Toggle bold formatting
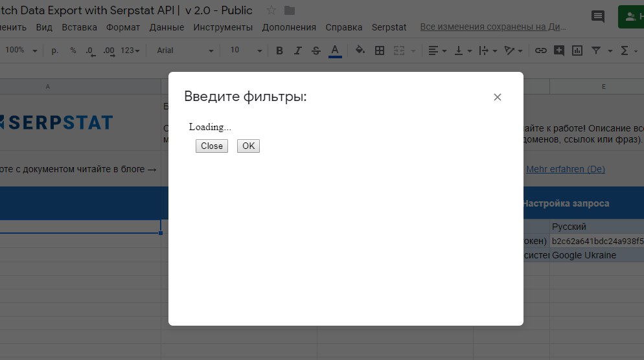 pyautogui.click(x=279, y=51)
